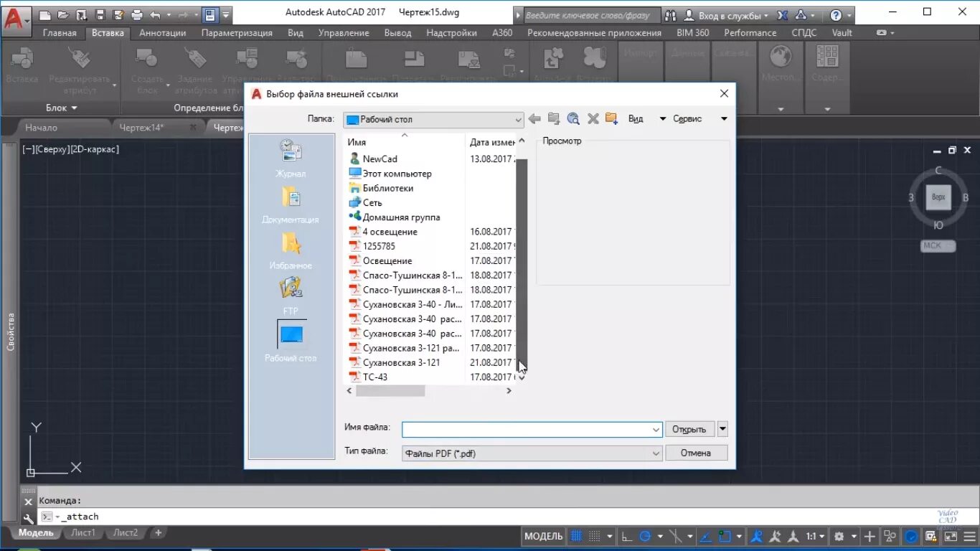
Task: Toggle annotation visibility icon in status bar
Action: click(756, 536)
